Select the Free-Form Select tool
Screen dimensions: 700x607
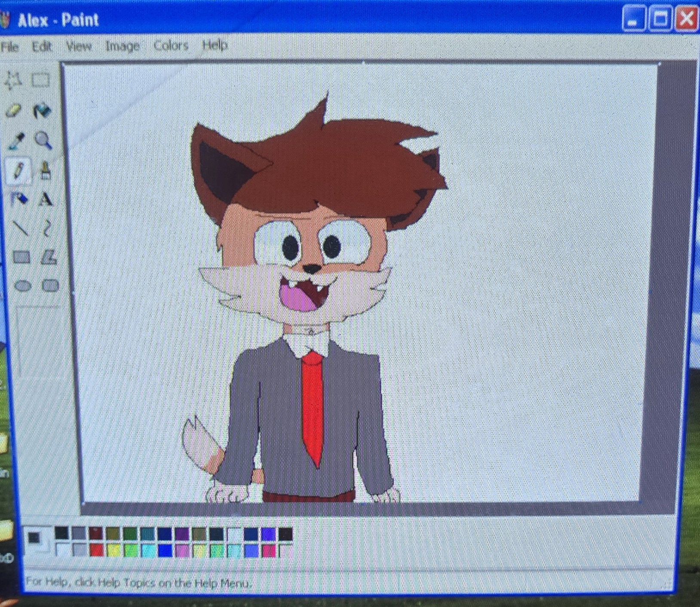(13, 80)
